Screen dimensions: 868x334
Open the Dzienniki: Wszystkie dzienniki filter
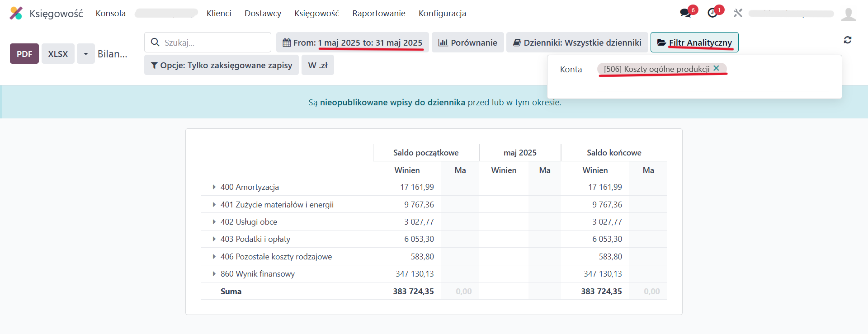577,42
